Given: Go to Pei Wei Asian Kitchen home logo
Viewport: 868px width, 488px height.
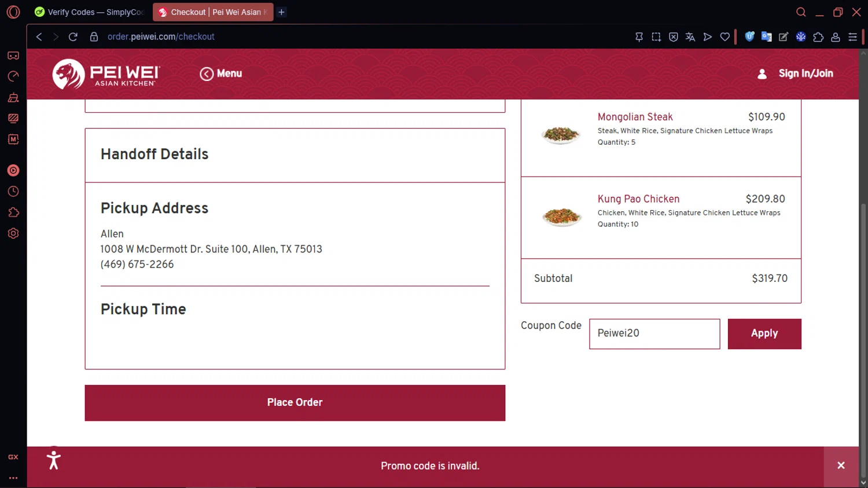Looking at the screenshot, I should click(106, 74).
